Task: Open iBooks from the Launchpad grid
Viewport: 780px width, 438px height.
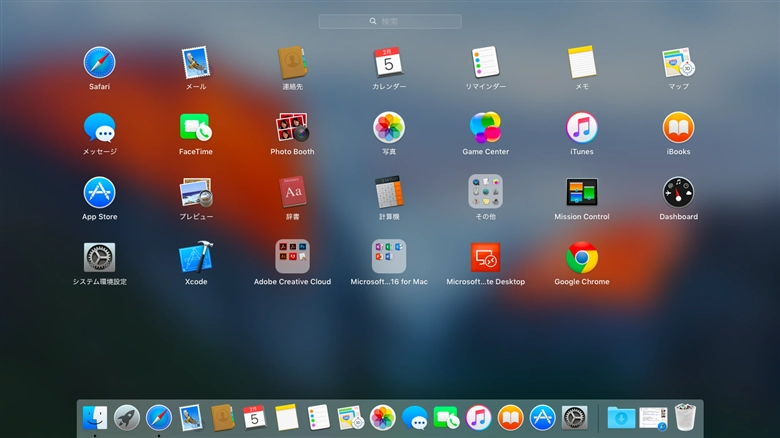Action: 679,128
